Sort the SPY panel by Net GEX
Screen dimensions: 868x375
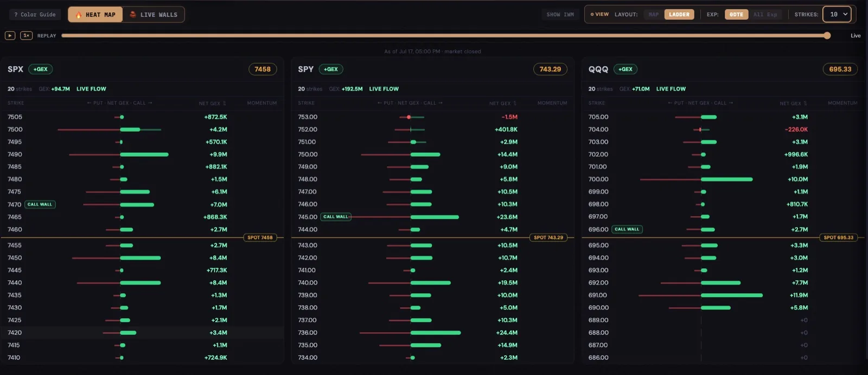pyautogui.click(x=503, y=103)
